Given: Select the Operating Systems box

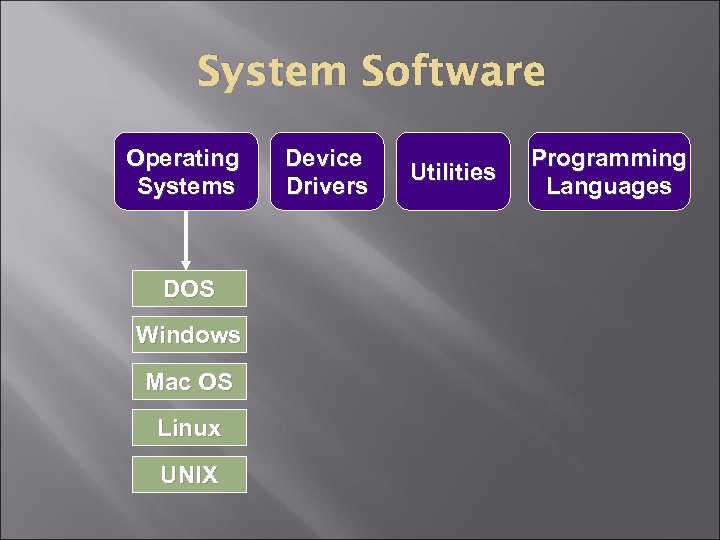Looking at the screenshot, I should pyautogui.click(x=186, y=171).
